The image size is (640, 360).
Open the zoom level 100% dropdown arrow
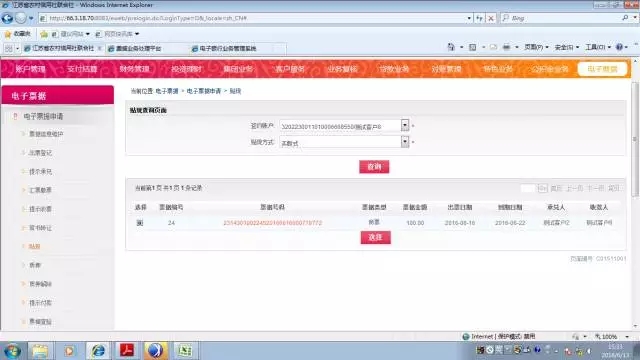(627, 337)
